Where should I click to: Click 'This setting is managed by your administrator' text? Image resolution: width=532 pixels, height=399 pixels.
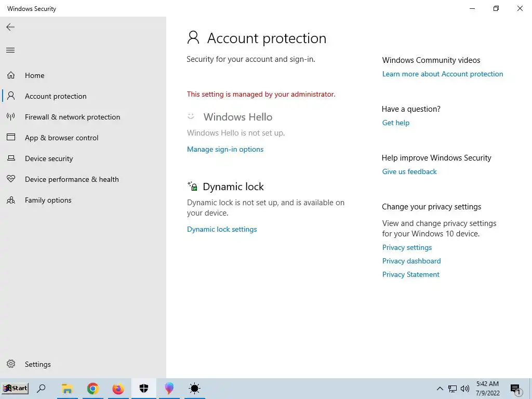[261, 94]
